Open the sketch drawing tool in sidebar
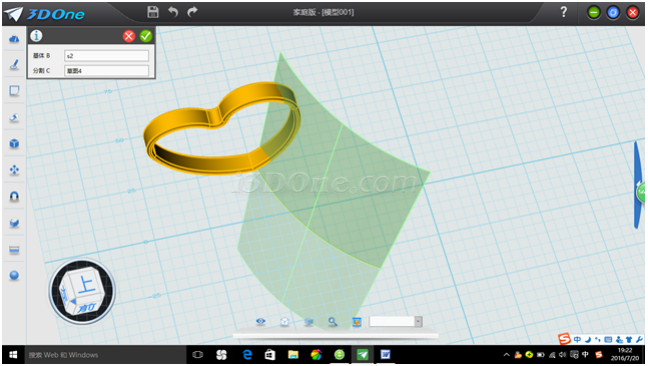The image size is (648, 366). pyautogui.click(x=14, y=64)
